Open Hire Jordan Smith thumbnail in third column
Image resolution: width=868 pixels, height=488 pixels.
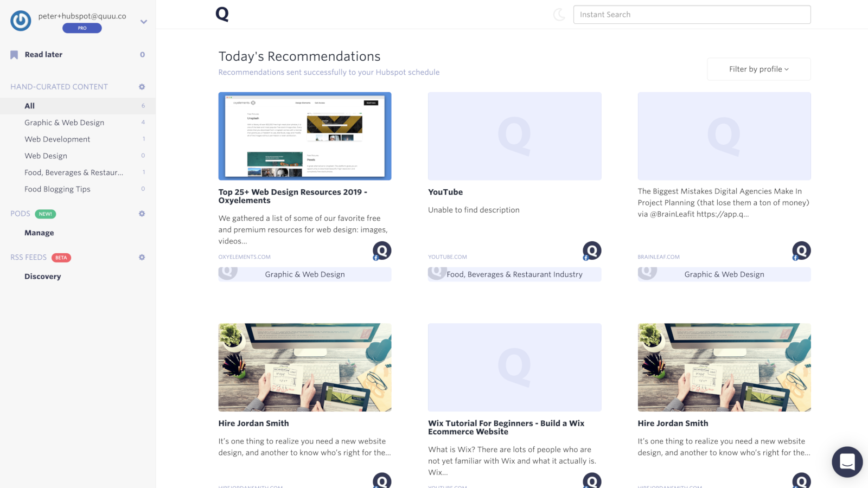(724, 368)
